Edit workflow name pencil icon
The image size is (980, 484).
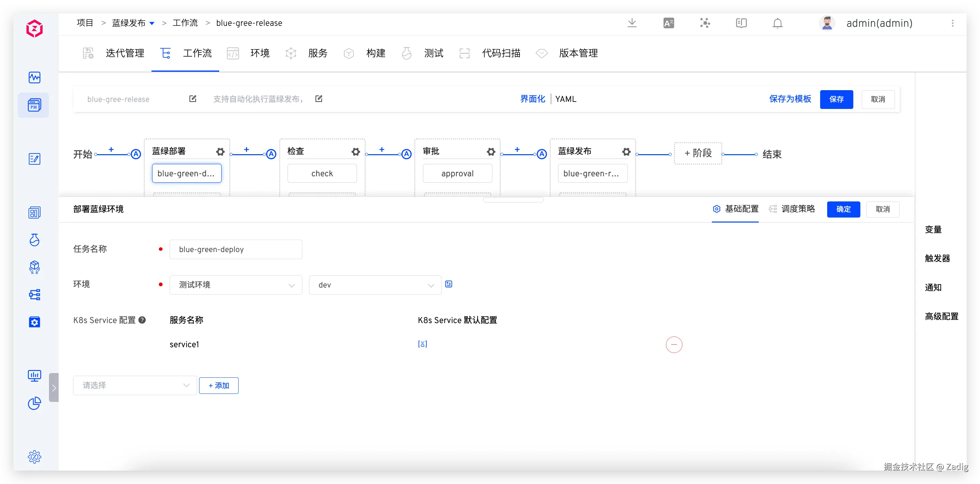point(193,99)
